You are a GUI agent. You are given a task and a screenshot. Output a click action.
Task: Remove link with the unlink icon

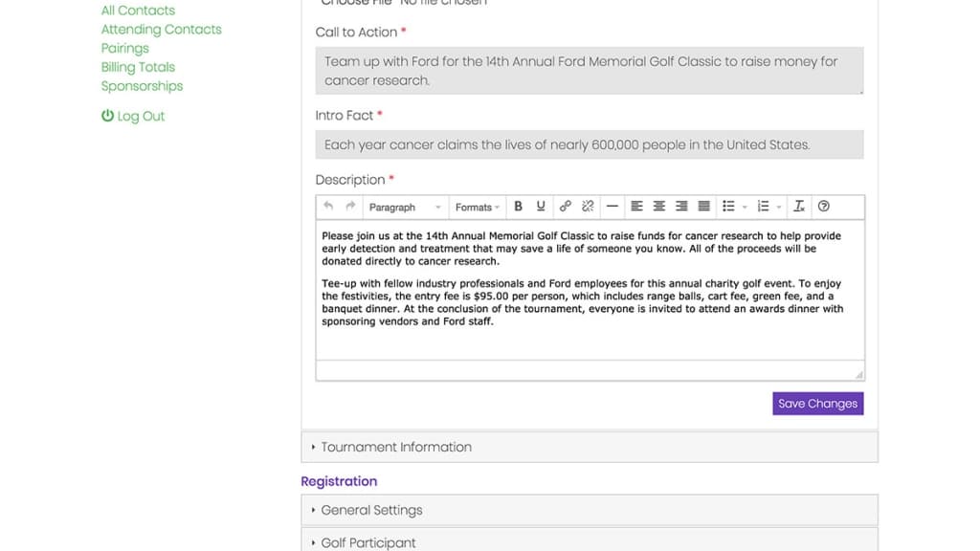coord(588,207)
